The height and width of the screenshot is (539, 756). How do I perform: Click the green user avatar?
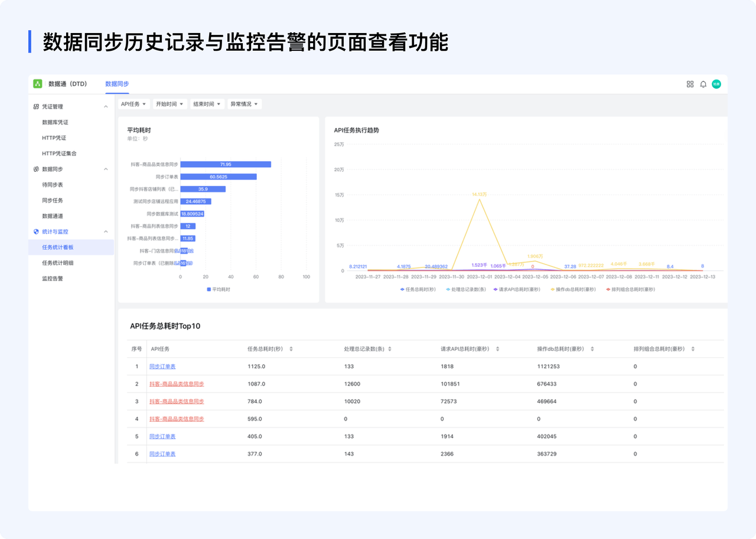[716, 84]
